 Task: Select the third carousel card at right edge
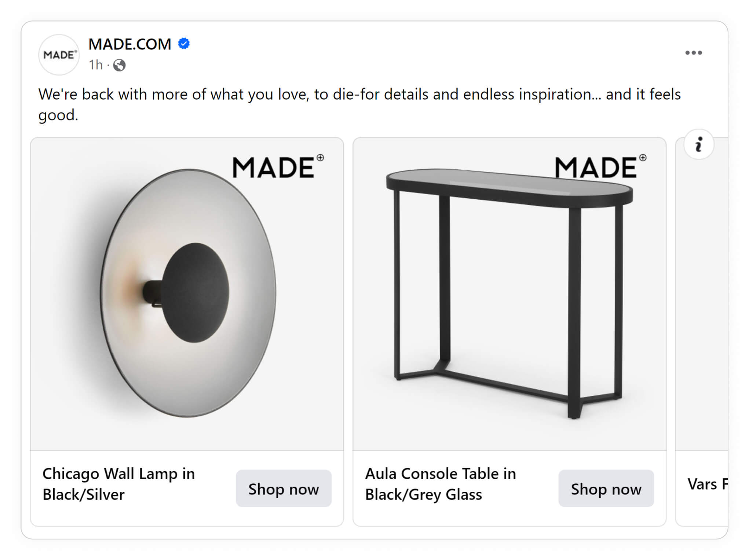tap(702, 332)
